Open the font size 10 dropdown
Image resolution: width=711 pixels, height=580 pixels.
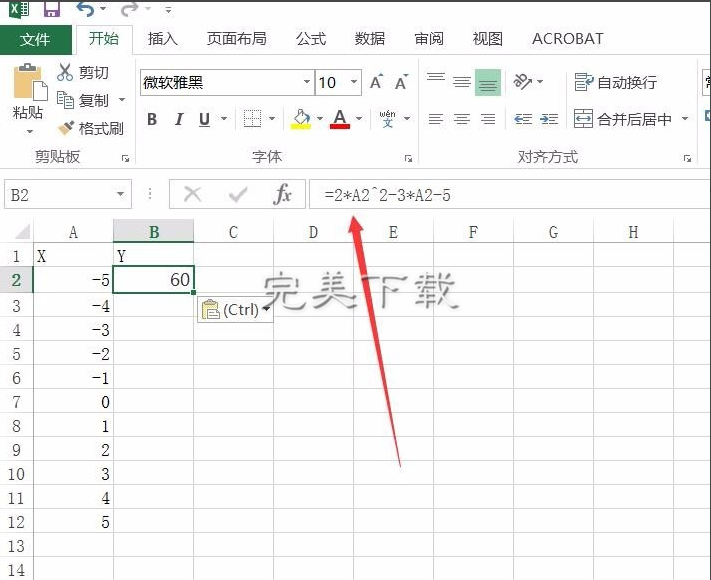[354, 82]
